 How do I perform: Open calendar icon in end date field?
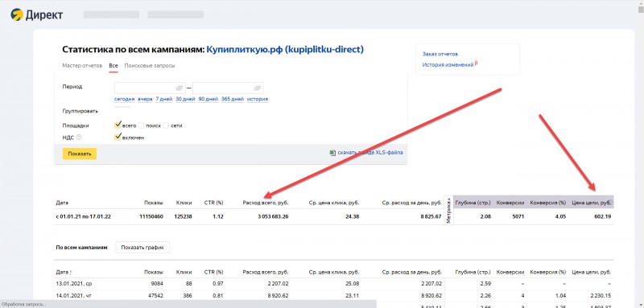[257, 88]
